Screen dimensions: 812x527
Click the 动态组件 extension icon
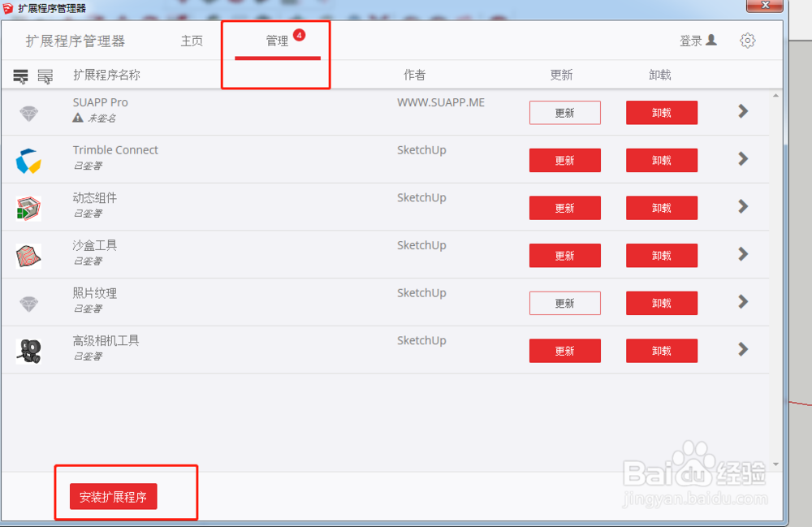[28, 209]
